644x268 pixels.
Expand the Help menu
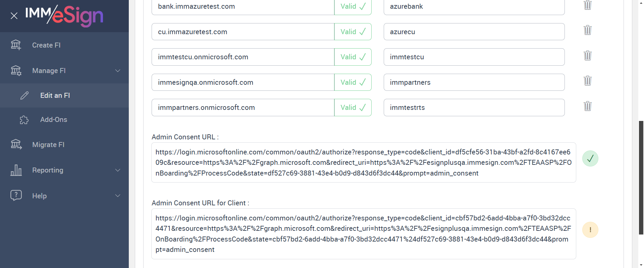(x=117, y=196)
